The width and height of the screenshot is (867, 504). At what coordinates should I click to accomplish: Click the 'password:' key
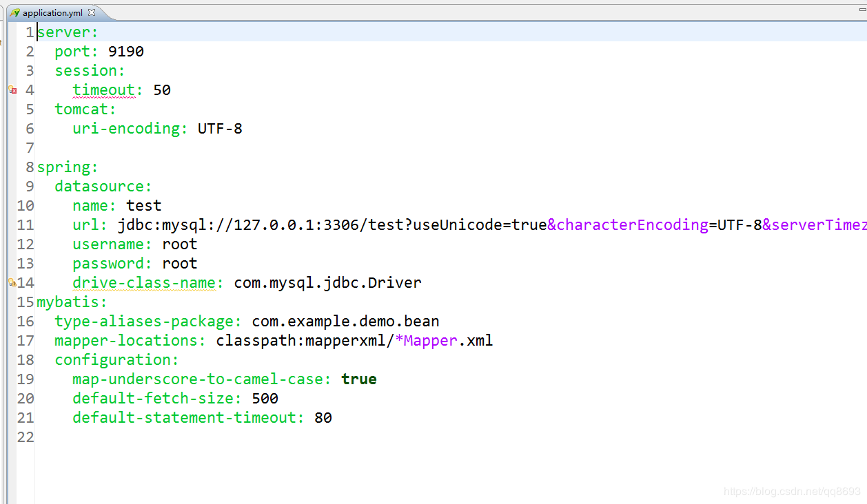click(112, 264)
